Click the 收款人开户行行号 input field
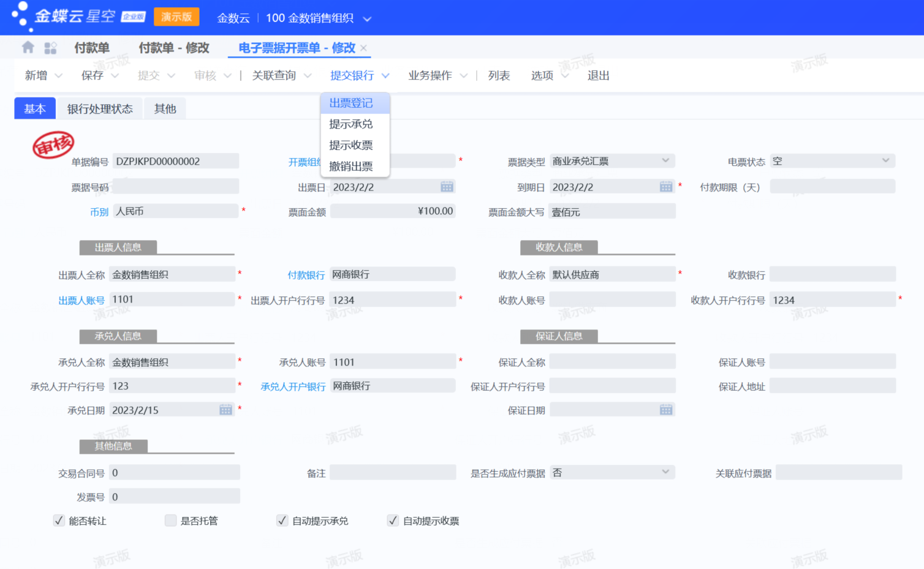This screenshot has width=924, height=569. pos(833,300)
